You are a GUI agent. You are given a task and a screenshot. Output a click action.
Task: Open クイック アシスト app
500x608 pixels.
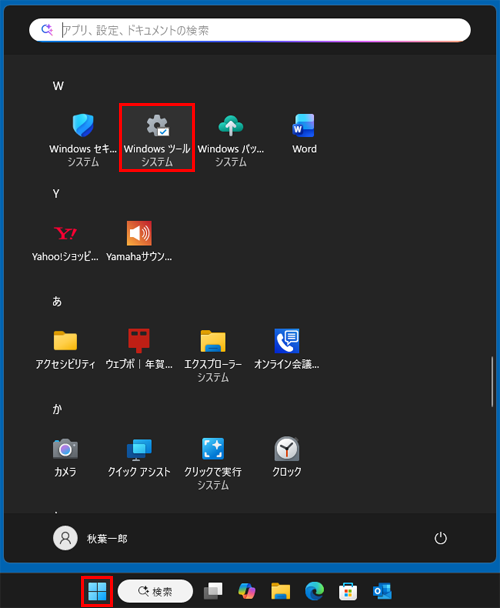tap(139, 457)
